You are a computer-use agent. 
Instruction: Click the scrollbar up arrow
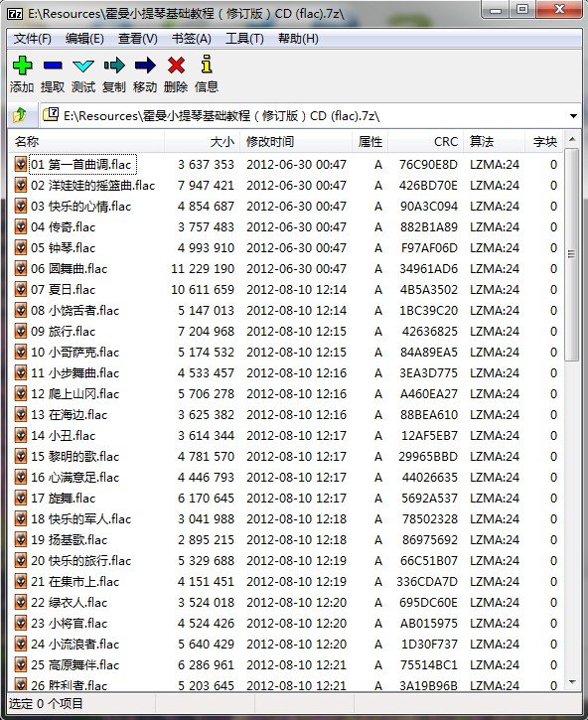(x=571, y=139)
